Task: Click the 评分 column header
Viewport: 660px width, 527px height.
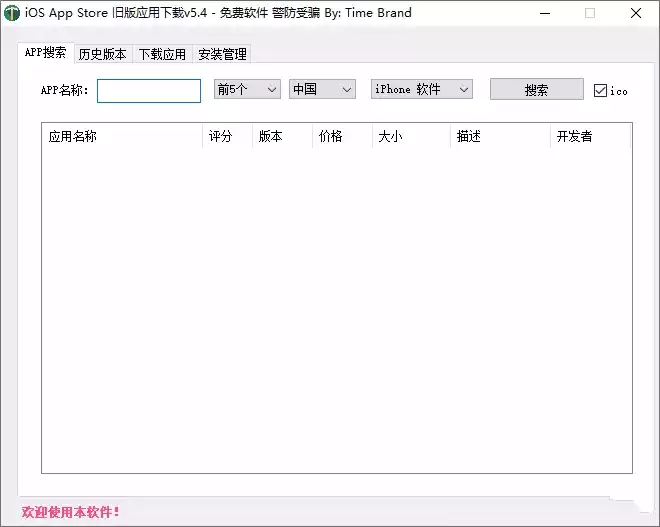Action: pos(227,136)
